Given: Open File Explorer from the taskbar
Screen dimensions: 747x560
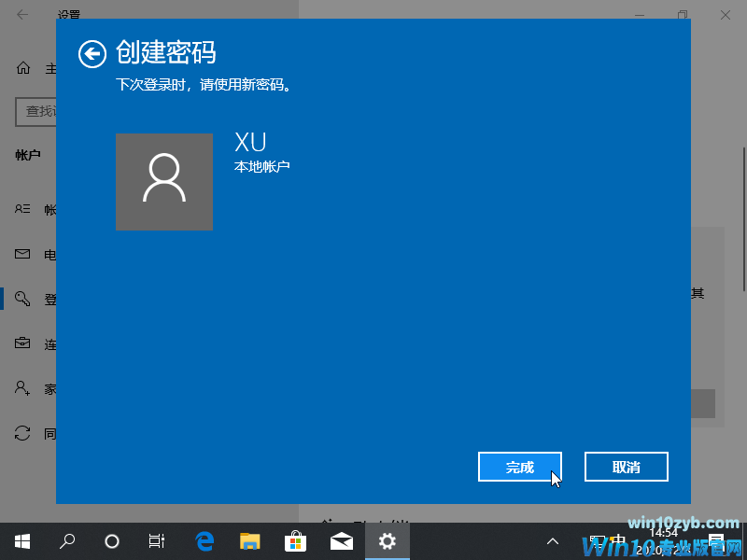Looking at the screenshot, I should pos(249,540).
